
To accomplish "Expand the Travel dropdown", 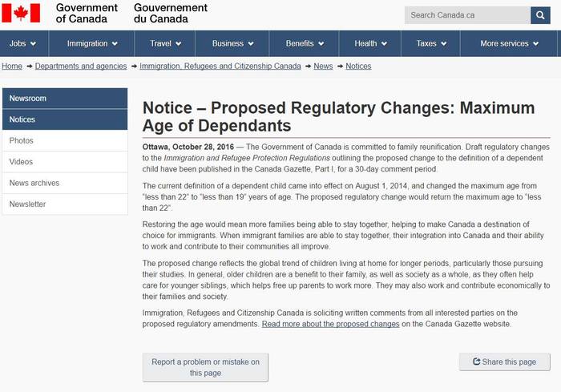I will click(165, 43).
